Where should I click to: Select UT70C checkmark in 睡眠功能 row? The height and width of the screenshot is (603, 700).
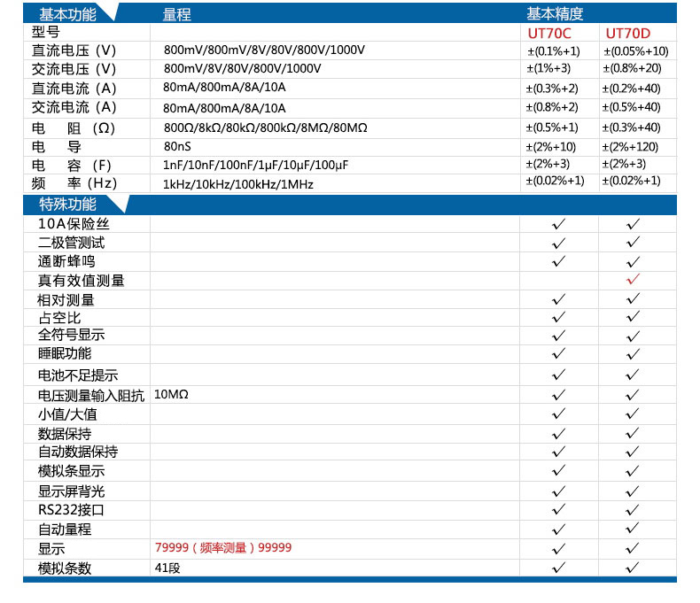tap(558, 353)
